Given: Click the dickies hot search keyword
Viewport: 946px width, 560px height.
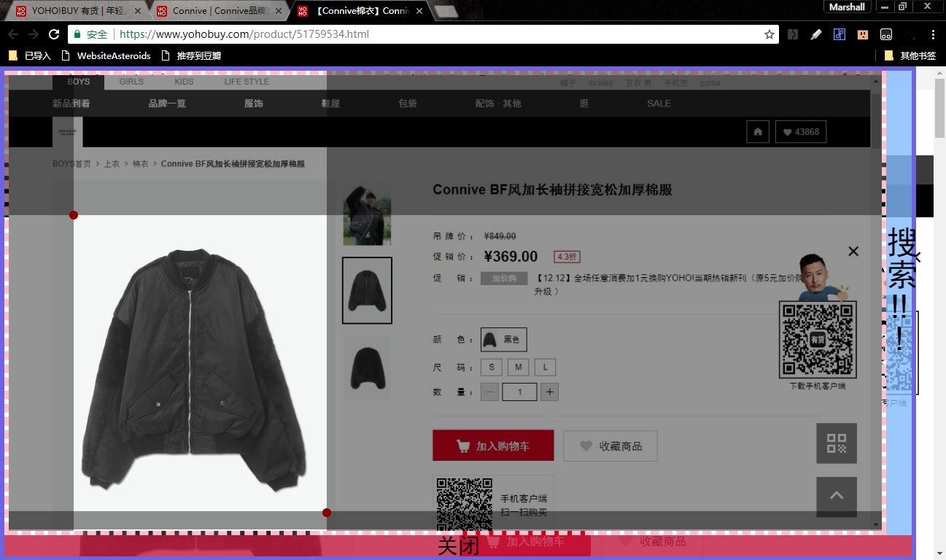Looking at the screenshot, I should click(600, 83).
